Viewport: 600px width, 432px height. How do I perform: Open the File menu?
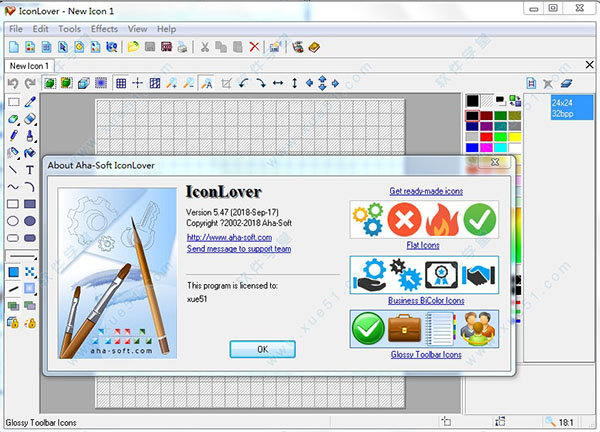tap(16, 29)
